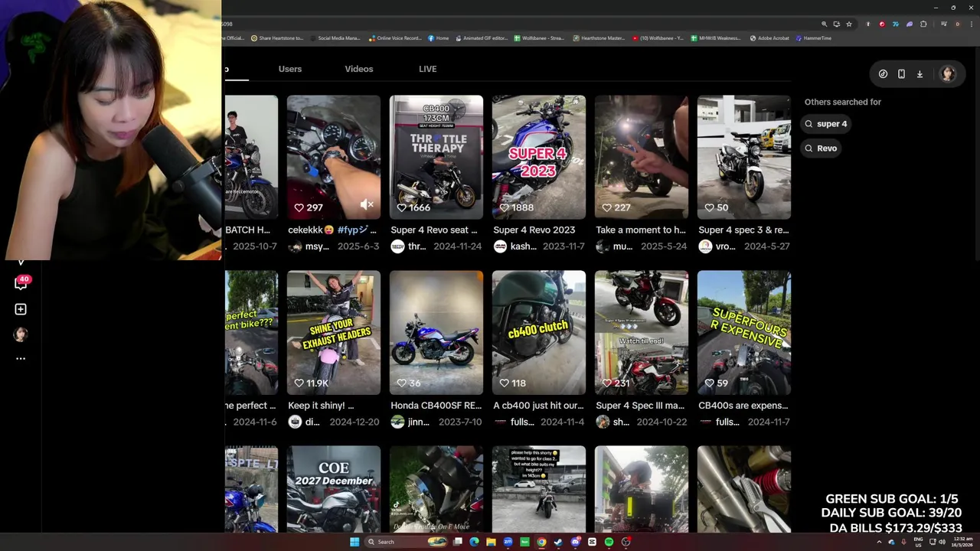Click the zoom magnifier icon in address bar

[824, 24]
